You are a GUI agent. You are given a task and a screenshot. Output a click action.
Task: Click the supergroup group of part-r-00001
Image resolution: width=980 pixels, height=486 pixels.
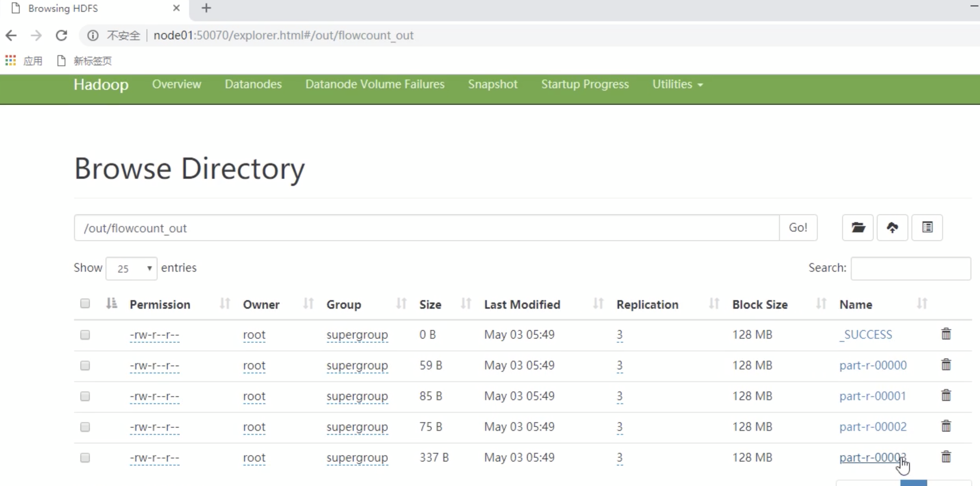coord(357,396)
